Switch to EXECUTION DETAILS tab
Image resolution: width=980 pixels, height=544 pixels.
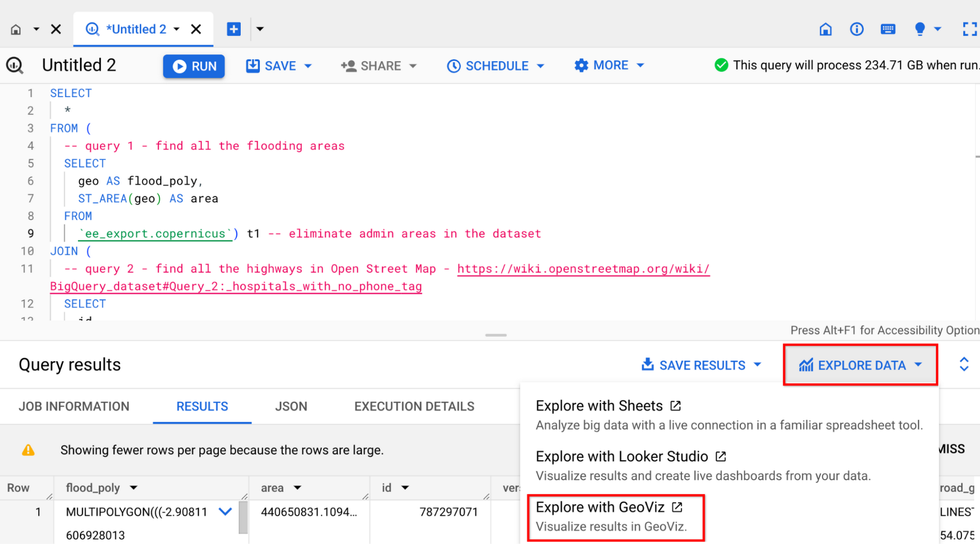tap(415, 406)
